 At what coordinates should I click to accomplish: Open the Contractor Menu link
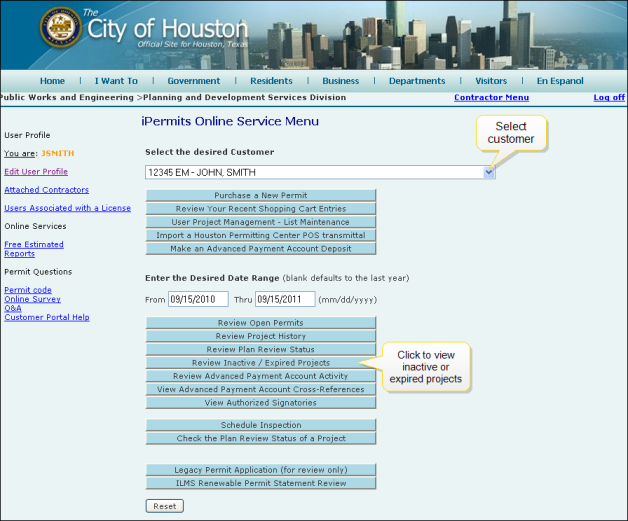pyautogui.click(x=491, y=97)
